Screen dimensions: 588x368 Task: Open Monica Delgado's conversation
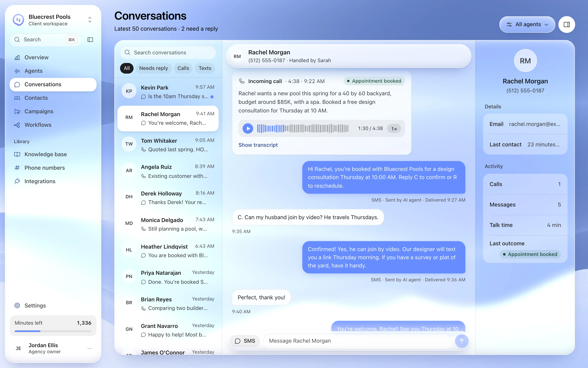[x=168, y=224]
